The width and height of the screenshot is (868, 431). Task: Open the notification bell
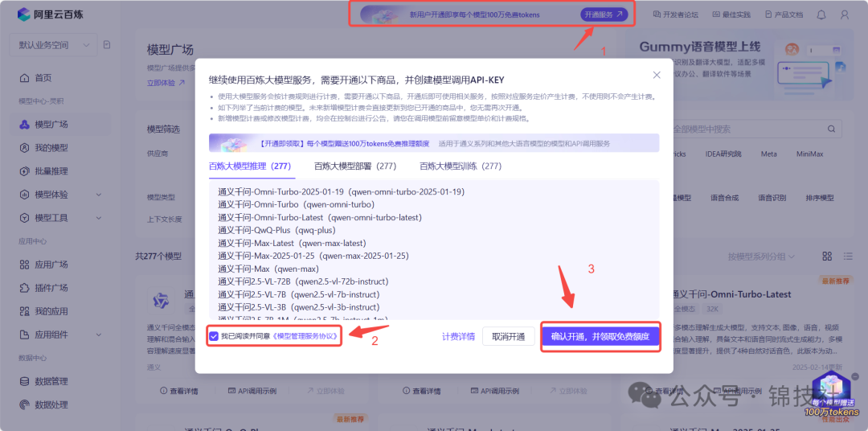point(821,14)
